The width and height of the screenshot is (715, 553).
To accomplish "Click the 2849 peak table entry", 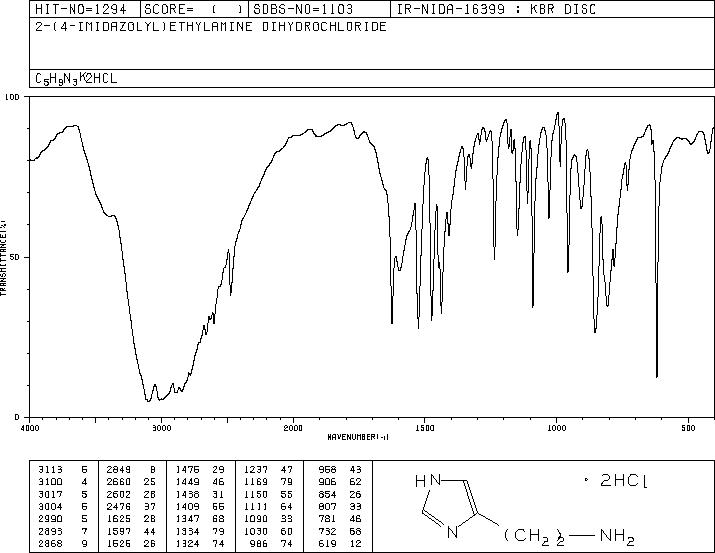I will coord(119,470).
